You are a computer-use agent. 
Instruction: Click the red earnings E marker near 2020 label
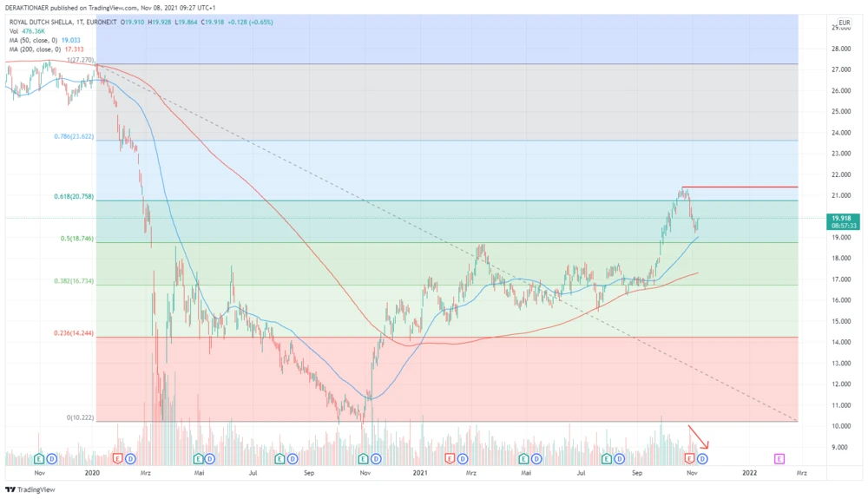(x=117, y=457)
